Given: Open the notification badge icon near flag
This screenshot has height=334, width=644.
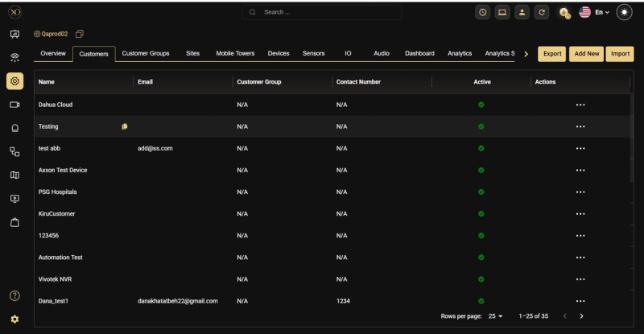Looking at the screenshot, I should click(565, 13).
